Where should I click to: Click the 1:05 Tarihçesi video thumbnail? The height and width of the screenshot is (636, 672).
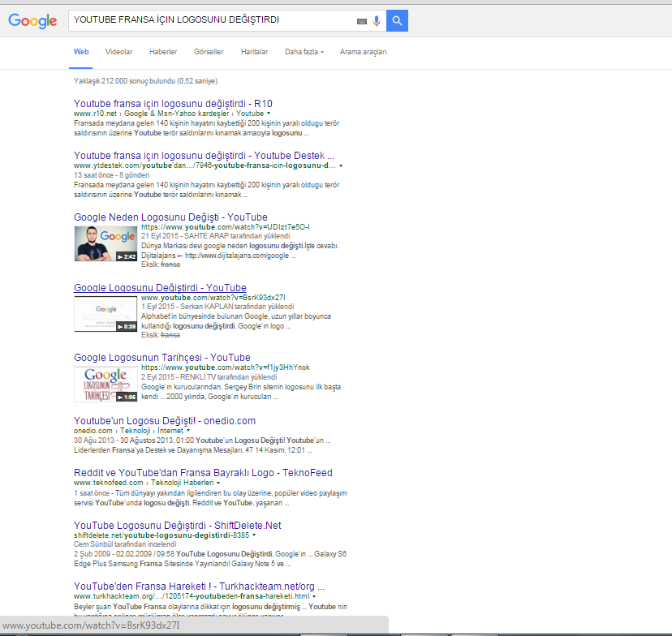[x=106, y=385]
